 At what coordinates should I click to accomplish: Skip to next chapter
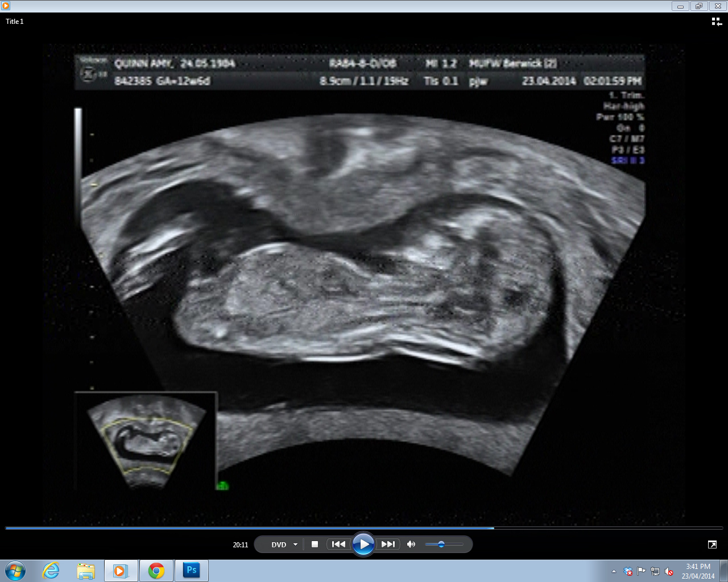(388, 544)
